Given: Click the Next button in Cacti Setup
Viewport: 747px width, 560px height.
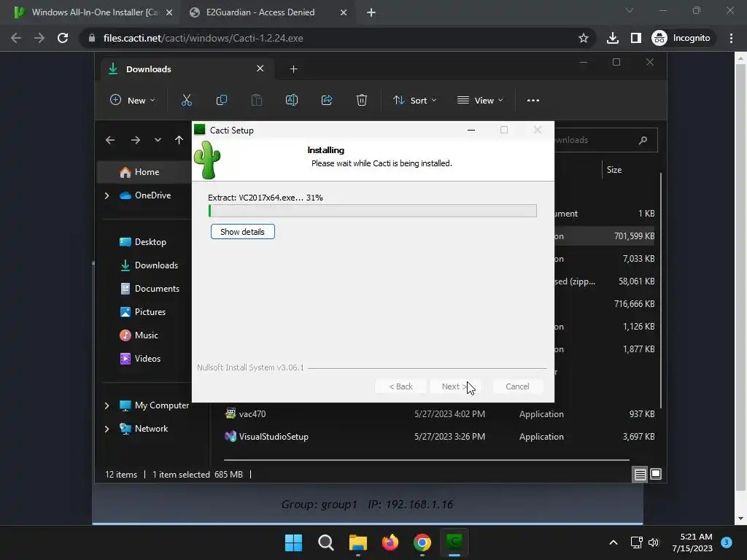Looking at the screenshot, I should [x=455, y=386].
